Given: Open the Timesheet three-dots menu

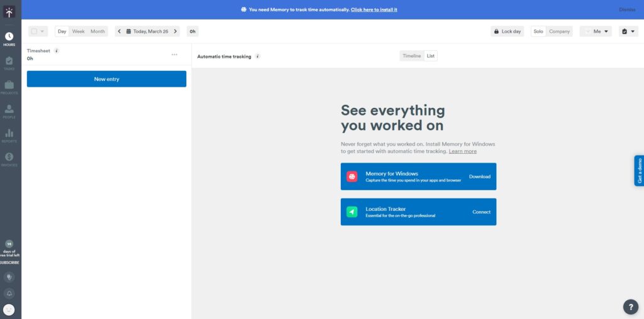Looking at the screenshot, I should tap(175, 55).
